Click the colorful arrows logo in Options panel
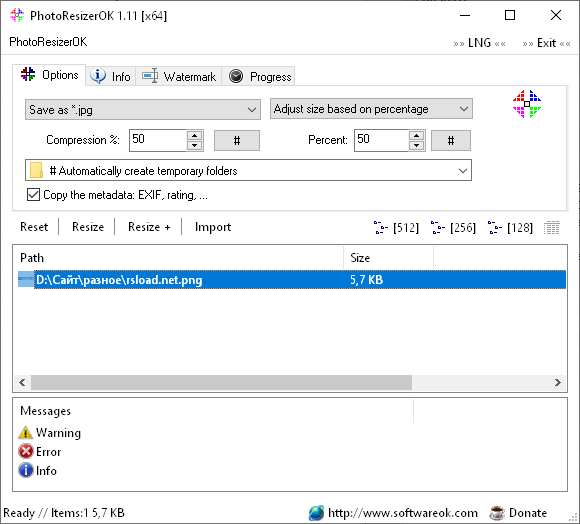This screenshot has width=580, height=524. (527, 104)
